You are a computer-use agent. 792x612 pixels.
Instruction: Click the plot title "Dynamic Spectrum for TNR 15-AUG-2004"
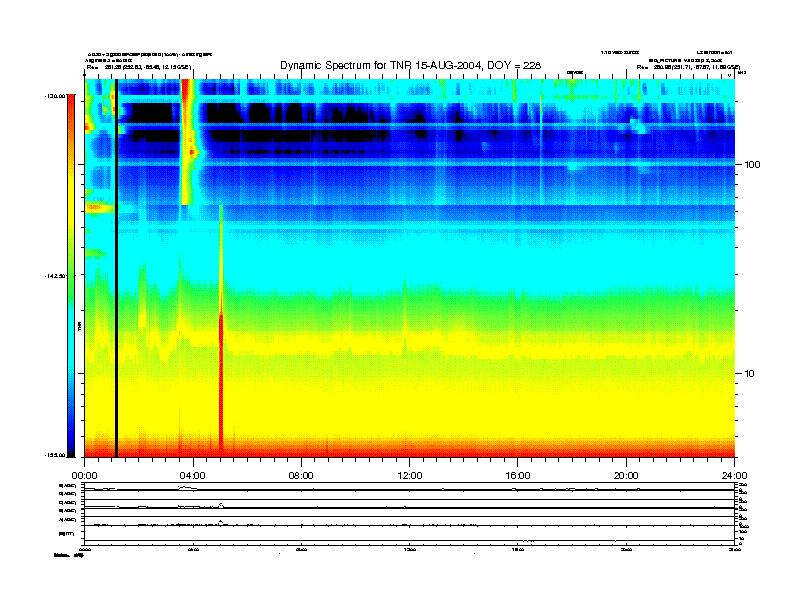tap(410, 65)
